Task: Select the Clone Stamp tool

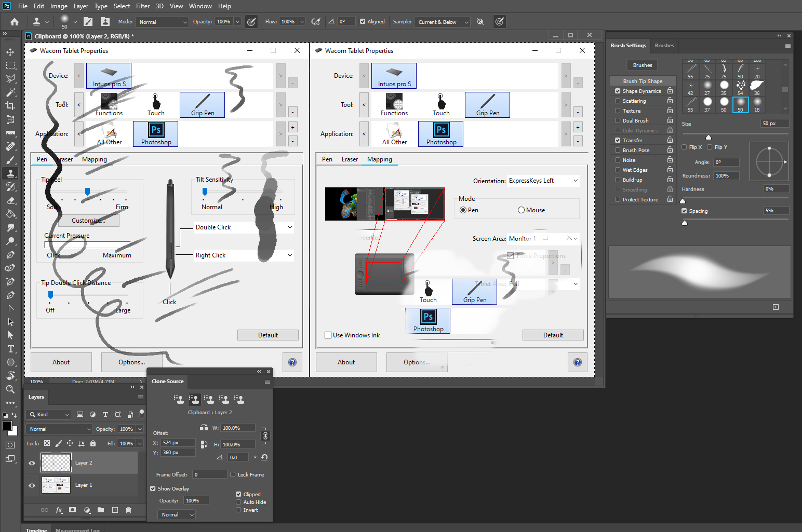Action: click(x=10, y=173)
